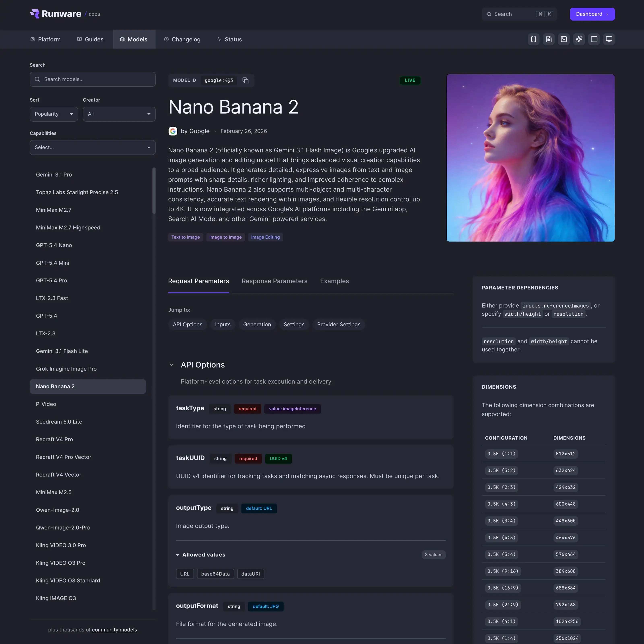Open the AI assistant sparkle icon
The height and width of the screenshot is (644, 644).
pos(579,39)
